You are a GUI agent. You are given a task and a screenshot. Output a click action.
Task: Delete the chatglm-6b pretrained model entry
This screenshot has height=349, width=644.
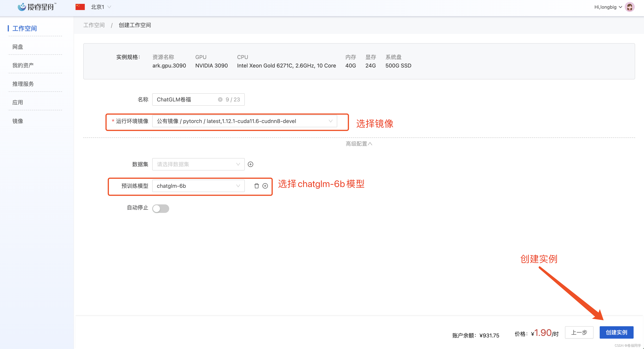[256, 186]
